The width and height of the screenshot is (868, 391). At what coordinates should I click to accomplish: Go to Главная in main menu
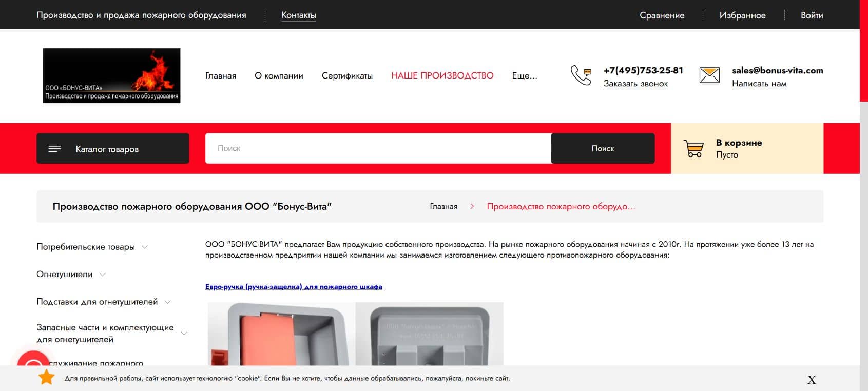pyautogui.click(x=221, y=75)
